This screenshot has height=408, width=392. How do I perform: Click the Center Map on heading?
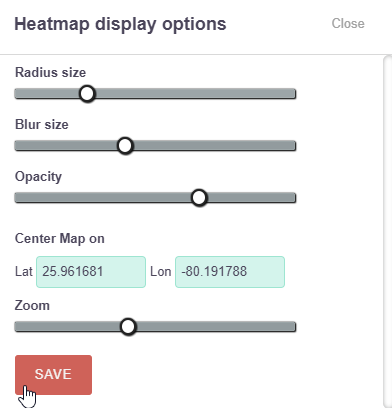pos(60,239)
